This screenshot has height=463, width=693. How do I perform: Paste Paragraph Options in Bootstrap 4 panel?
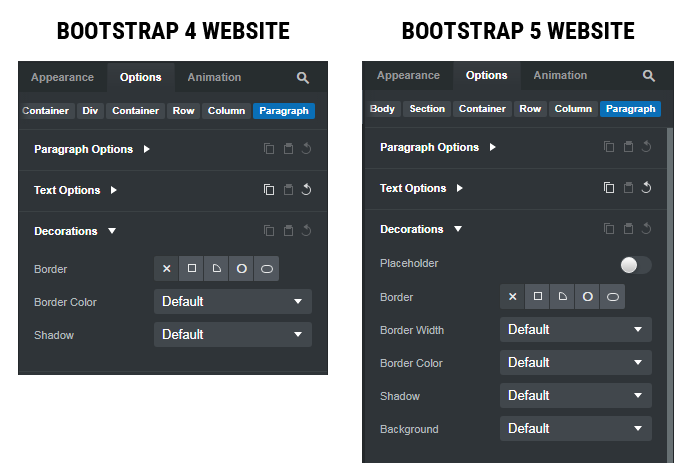coord(288,149)
